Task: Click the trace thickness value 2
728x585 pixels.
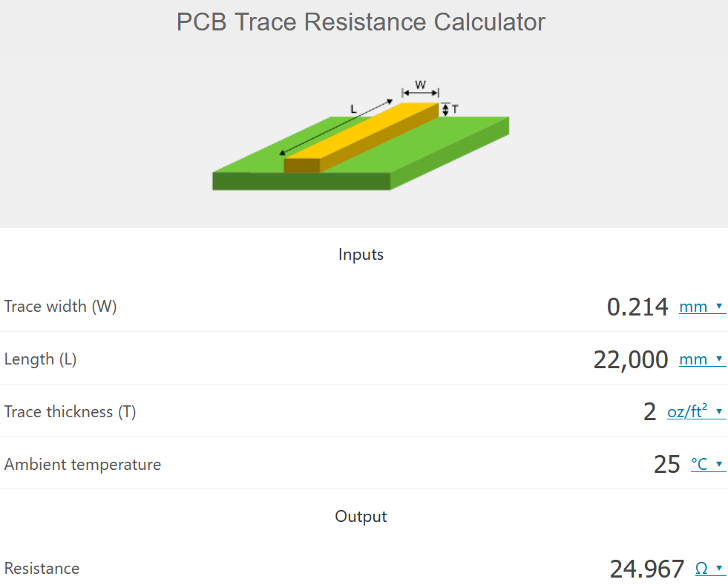Action: point(649,412)
